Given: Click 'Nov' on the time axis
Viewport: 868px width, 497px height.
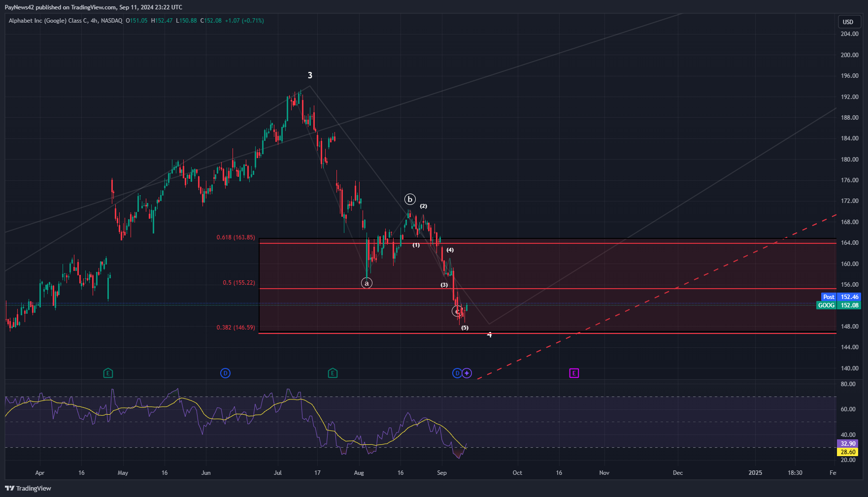Looking at the screenshot, I should click(604, 473).
